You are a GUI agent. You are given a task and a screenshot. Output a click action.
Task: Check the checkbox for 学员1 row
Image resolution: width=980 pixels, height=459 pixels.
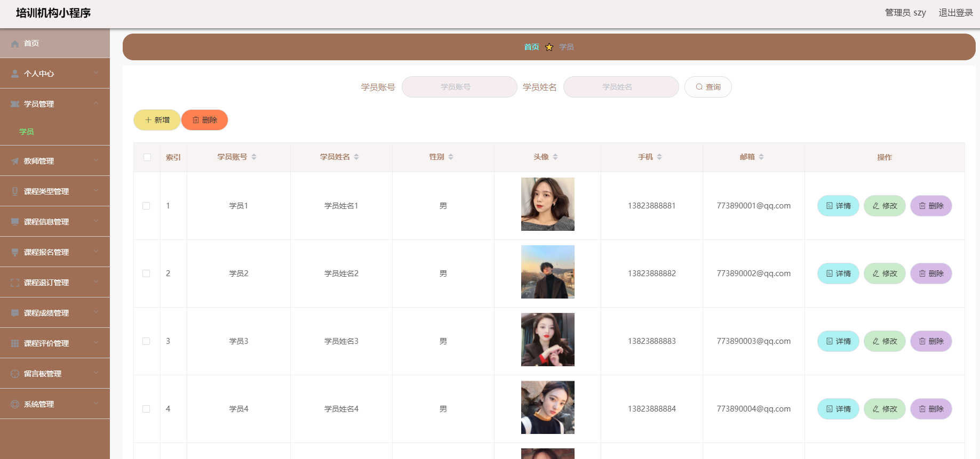point(146,206)
